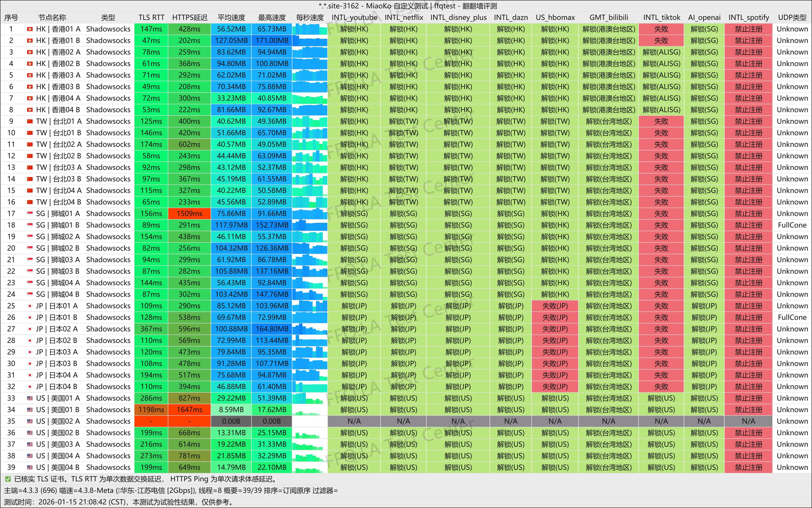
Task: Click the red 1509ms HTTPS latency cell
Action: 190,214
